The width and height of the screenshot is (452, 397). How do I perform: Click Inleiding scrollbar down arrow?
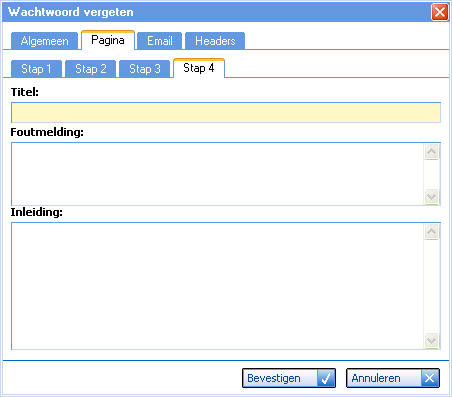[432, 341]
